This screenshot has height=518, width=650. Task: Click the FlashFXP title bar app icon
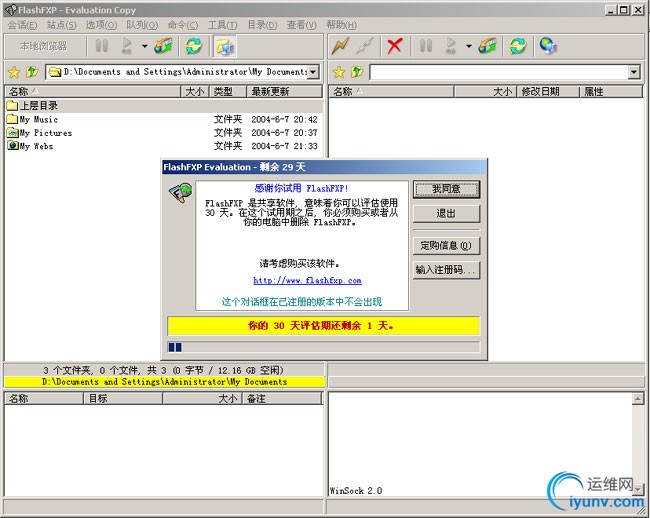pos(11,10)
